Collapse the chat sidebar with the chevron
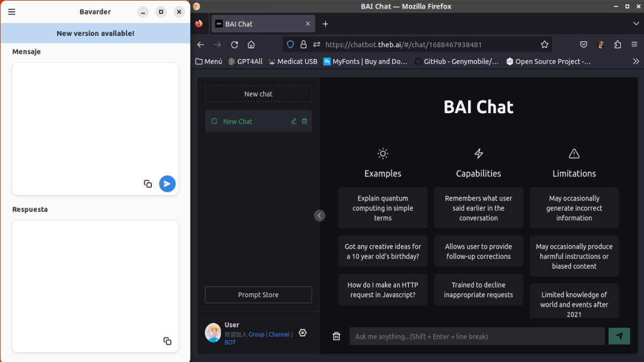This screenshot has width=644, height=362. 319,215
